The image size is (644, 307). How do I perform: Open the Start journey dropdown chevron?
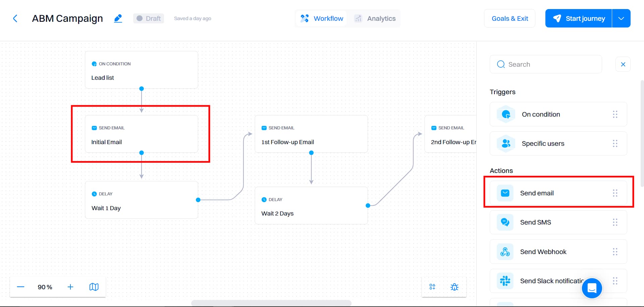click(621, 18)
